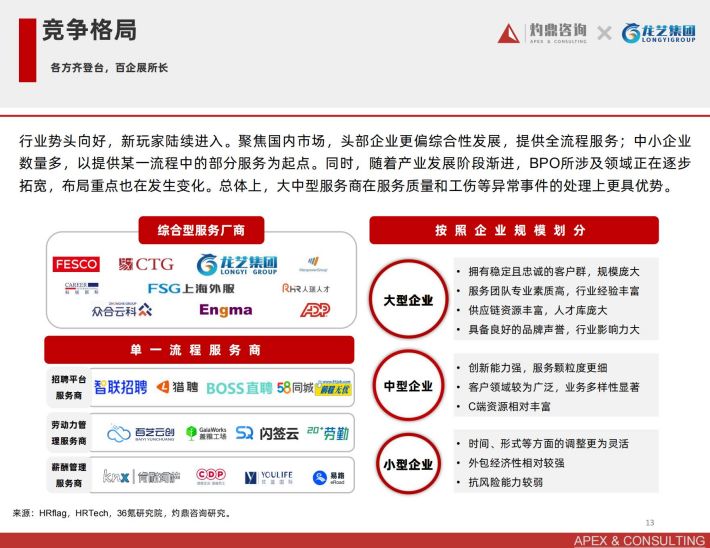Screen dimensions: 710x548
Task: Select the 按照企业规模划分 red banner
Action: 514,230
